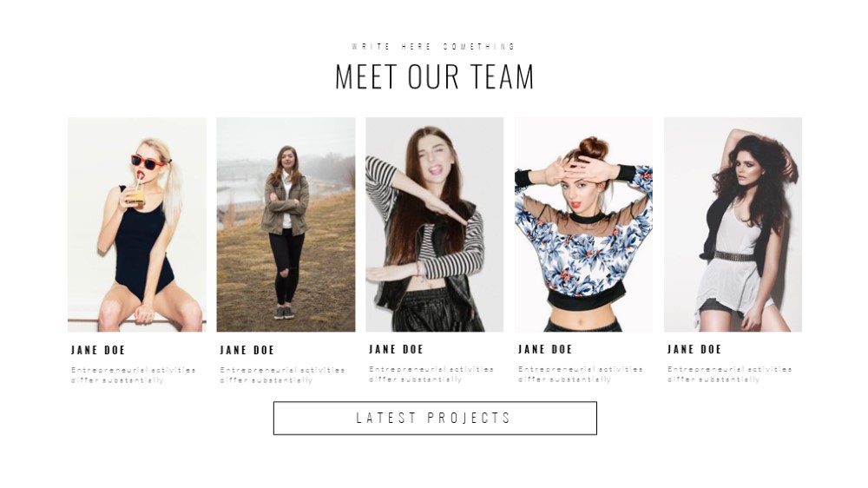The height and width of the screenshot is (488, 868).
Task: Click the Latest Projects button
Action: point(435,419)
